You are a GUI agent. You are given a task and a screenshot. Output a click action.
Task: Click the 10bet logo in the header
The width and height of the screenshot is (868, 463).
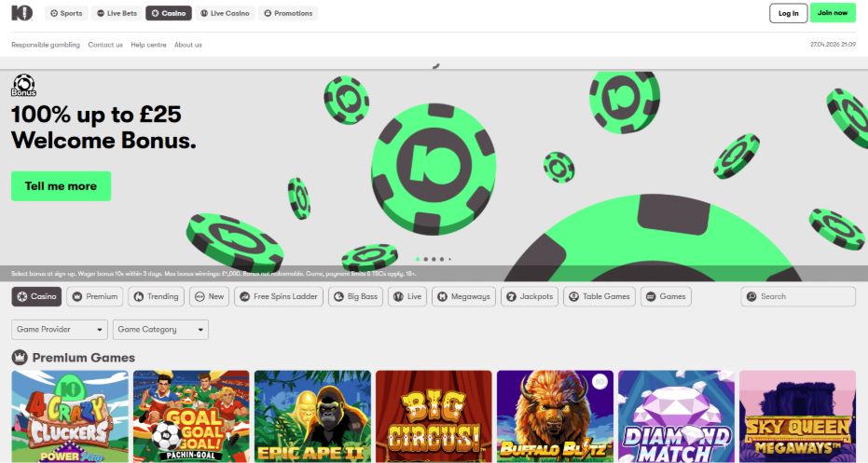[22, 13]
